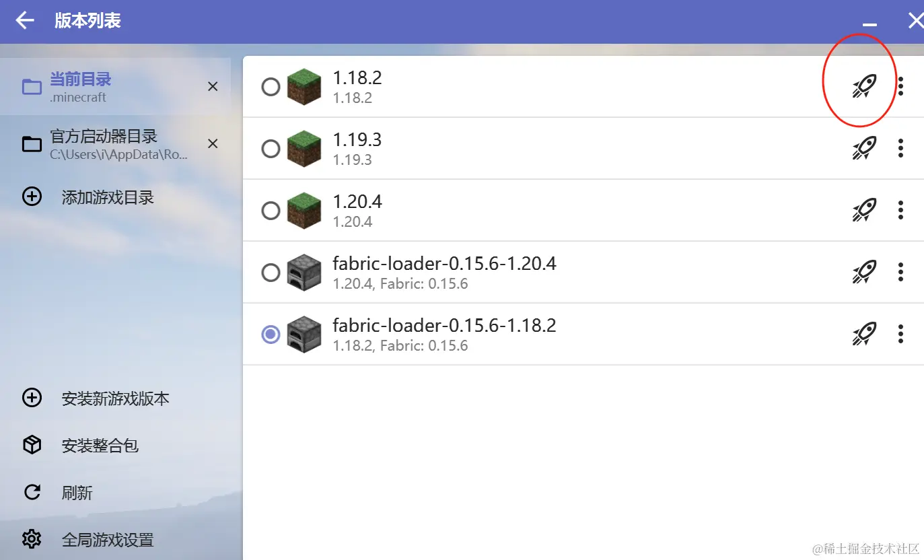924x560 pixels.
Task: Add a game directory via 添加游戏目录
Action: click(115, 197)
